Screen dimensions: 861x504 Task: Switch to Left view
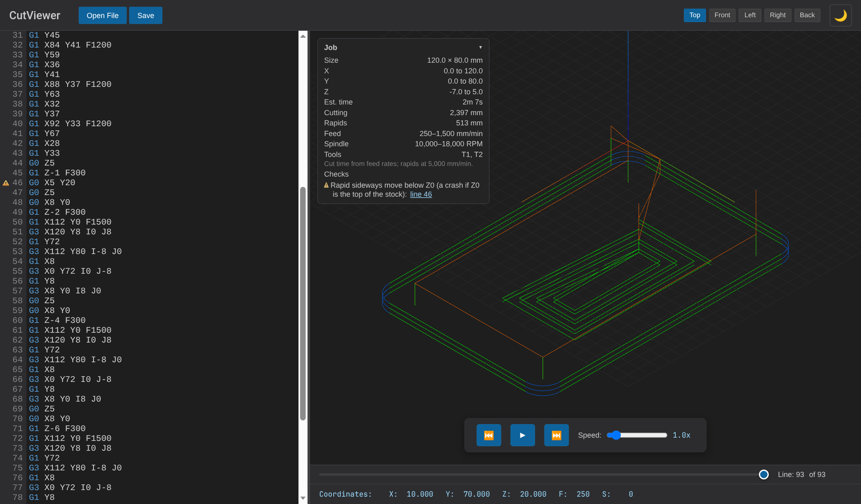[x=750, y=15]
